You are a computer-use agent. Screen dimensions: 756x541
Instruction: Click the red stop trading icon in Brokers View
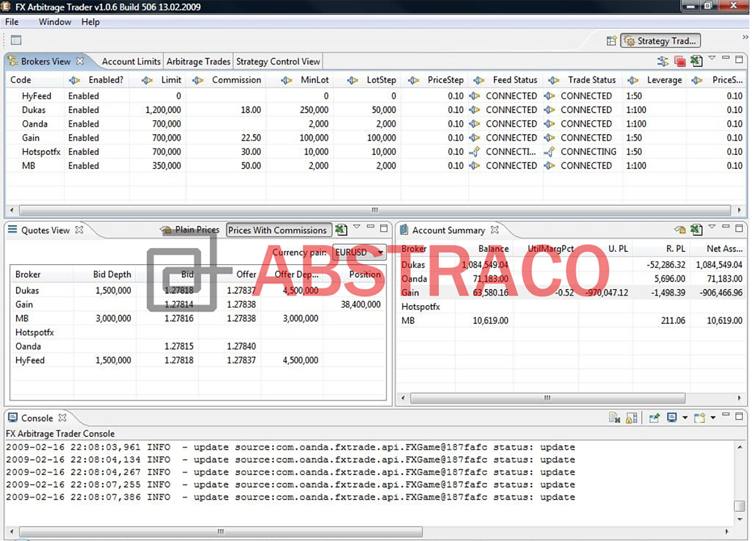[x=681, y=61]
